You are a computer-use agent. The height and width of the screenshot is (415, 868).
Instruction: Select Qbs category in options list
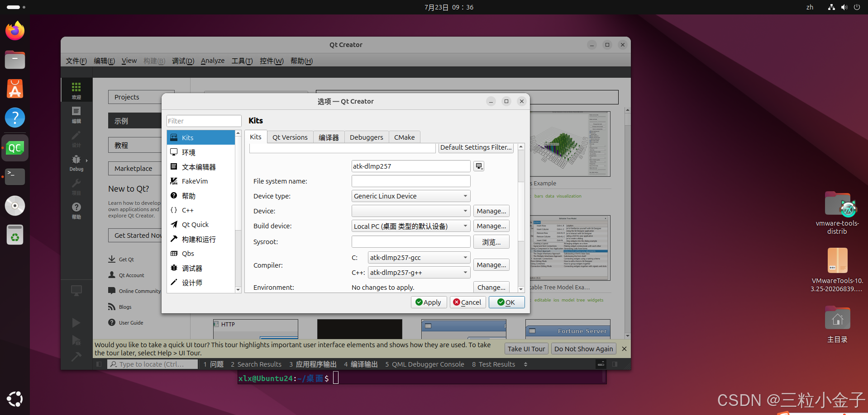201,254
